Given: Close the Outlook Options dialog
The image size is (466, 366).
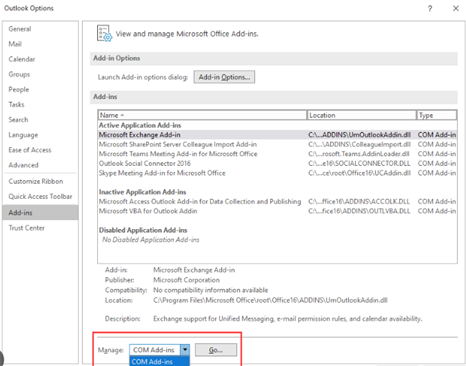Looking at the screenshot, I should 456,9.
